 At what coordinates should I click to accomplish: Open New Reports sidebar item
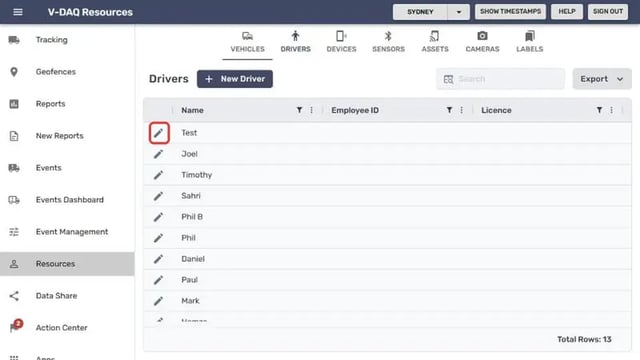tap(67, 136)
